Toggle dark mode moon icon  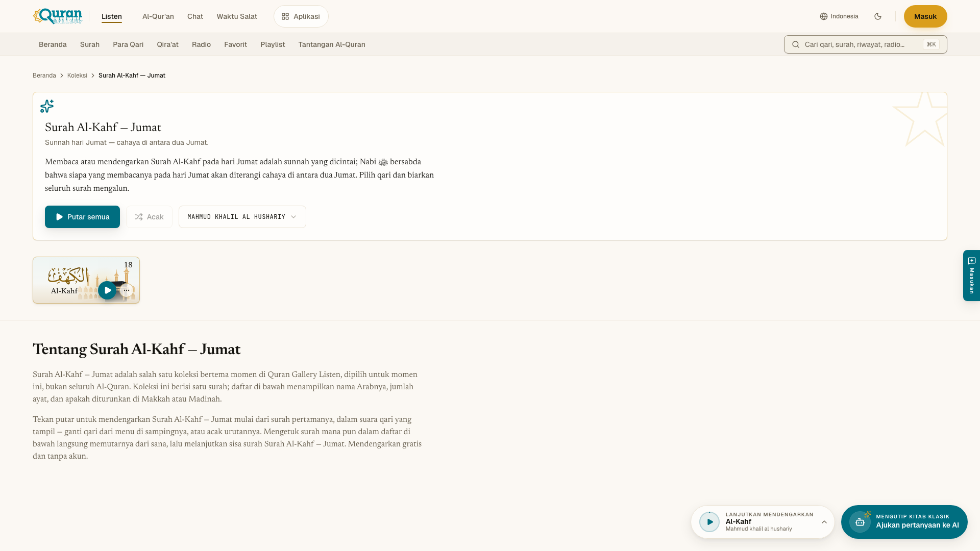point(878,16)
